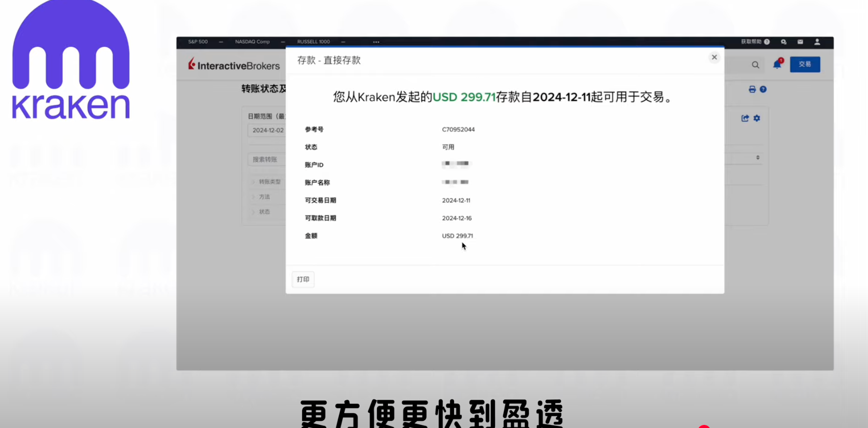Open the user profile icon

click(817, 42)
